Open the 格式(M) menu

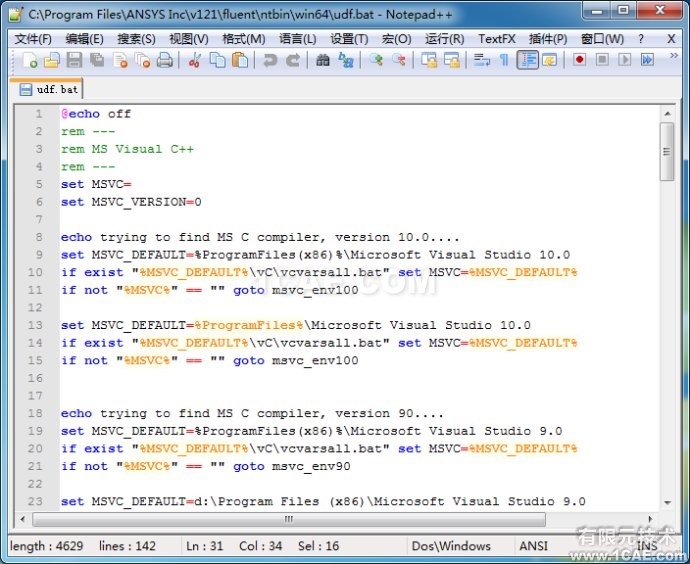click(243, 39)
